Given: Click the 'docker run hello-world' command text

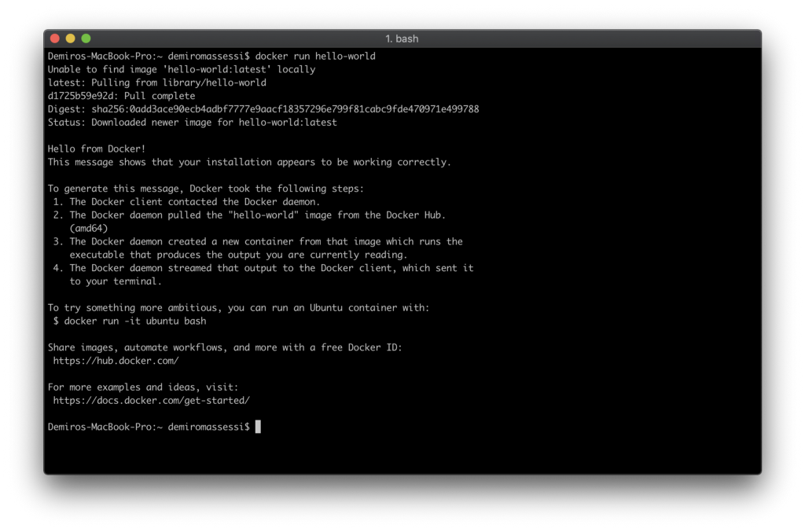Looking at the screenshot, I should point(315,56).
